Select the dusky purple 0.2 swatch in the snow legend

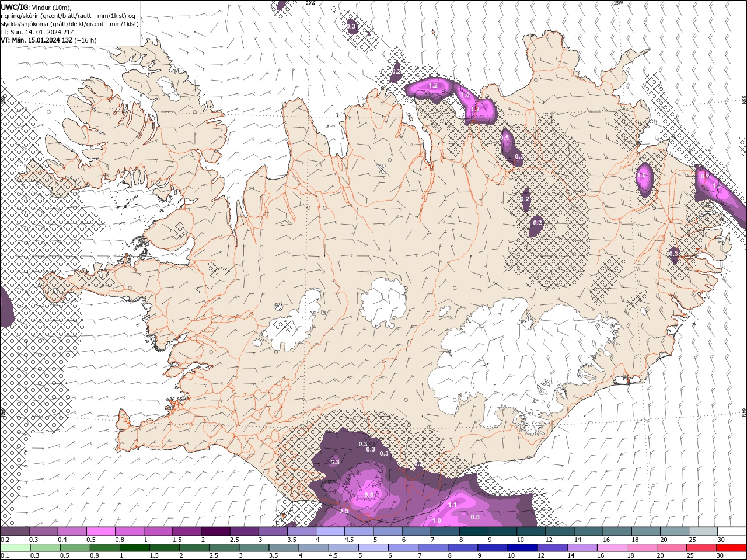coord(15,531)
